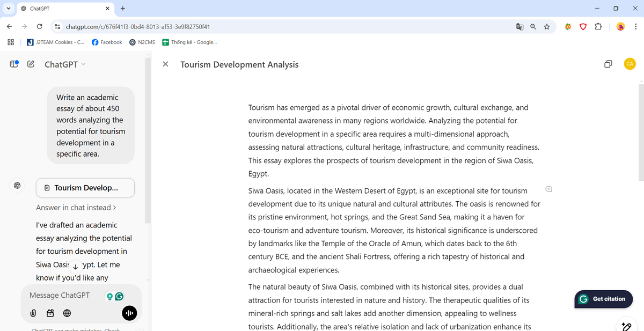Click the add comment icon beside paragraph
644x331 pixels.
point(548,189)
